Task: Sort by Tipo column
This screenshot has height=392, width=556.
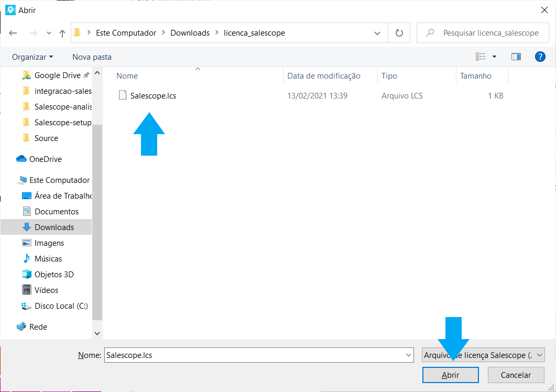Action: tap(389, 76)
